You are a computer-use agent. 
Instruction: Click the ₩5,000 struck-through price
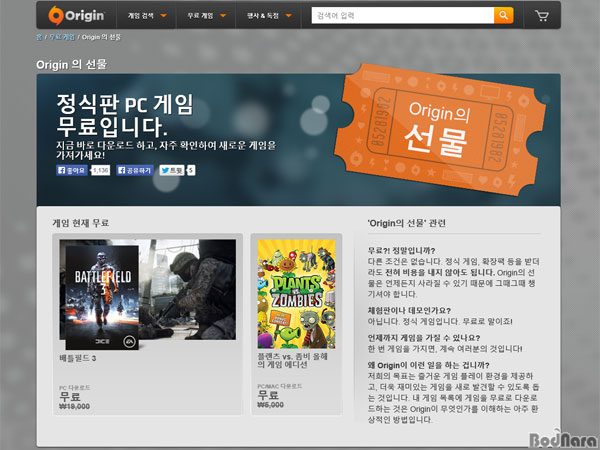271,405
